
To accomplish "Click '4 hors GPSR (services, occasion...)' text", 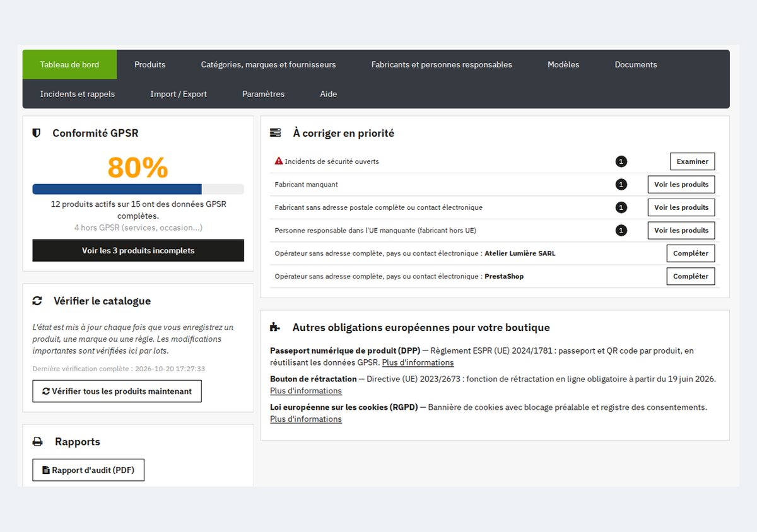I will [x=138, y=228].
